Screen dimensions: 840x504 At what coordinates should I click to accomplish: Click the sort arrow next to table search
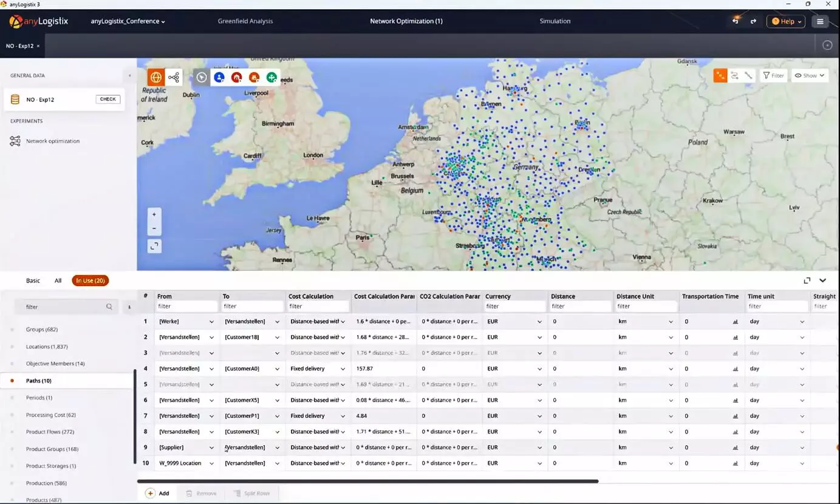(129, 307)
